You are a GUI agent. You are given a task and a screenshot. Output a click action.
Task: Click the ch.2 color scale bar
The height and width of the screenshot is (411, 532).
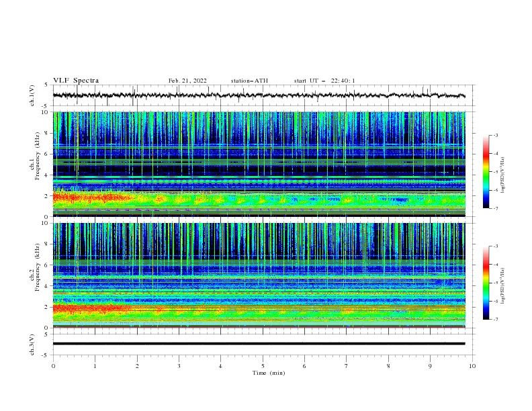(x=486, y=283)
